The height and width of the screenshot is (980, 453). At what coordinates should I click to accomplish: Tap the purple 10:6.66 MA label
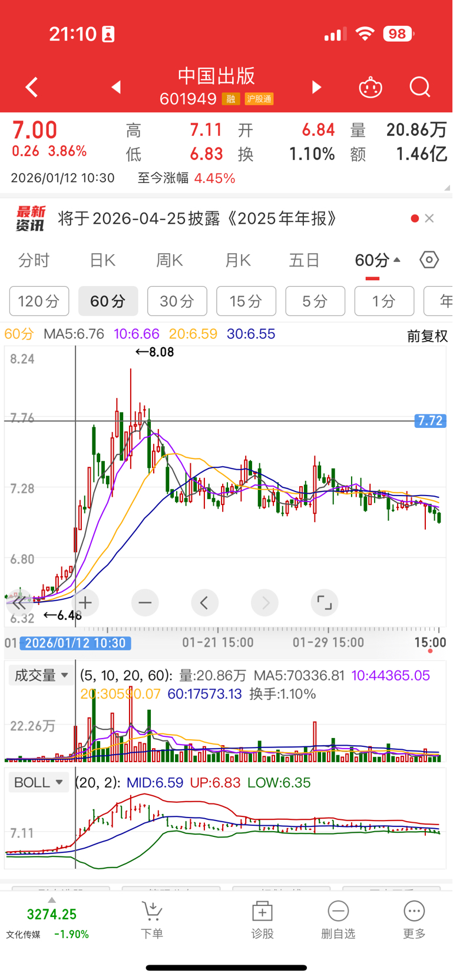coord(137,334)
